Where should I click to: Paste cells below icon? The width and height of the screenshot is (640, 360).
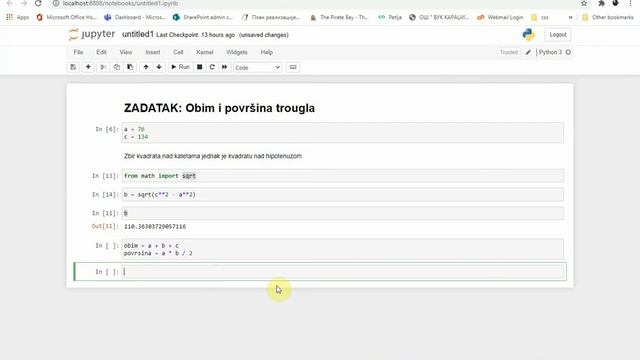point(130,67)
